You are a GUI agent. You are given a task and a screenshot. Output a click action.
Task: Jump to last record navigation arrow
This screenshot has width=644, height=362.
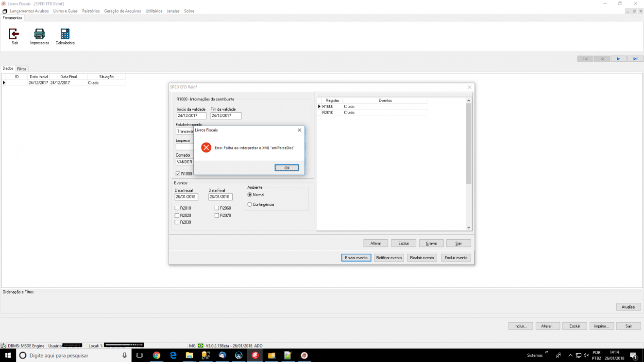pyautogui.click(x=635, y=59)
